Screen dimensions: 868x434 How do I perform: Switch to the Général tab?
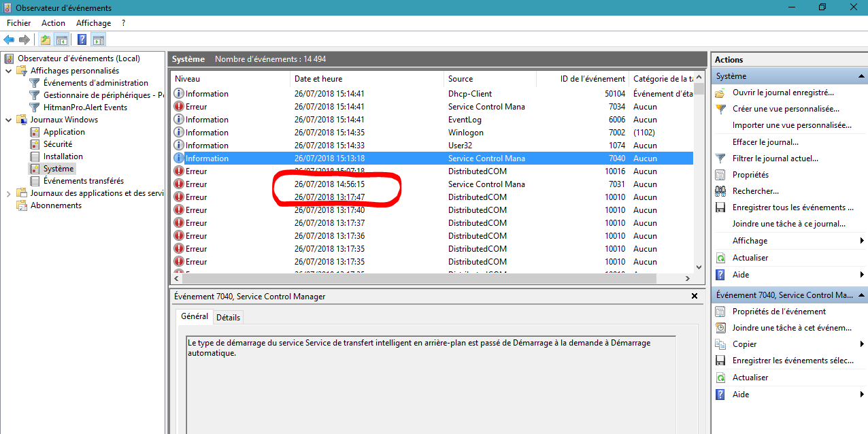[x=195, y=316]
